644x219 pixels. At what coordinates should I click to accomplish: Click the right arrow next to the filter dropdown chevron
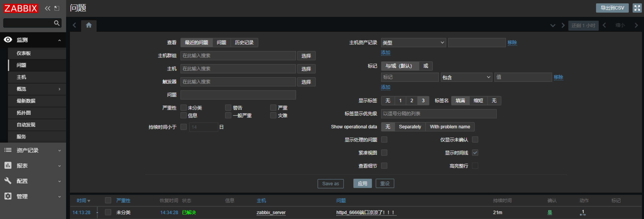(563, 25)
